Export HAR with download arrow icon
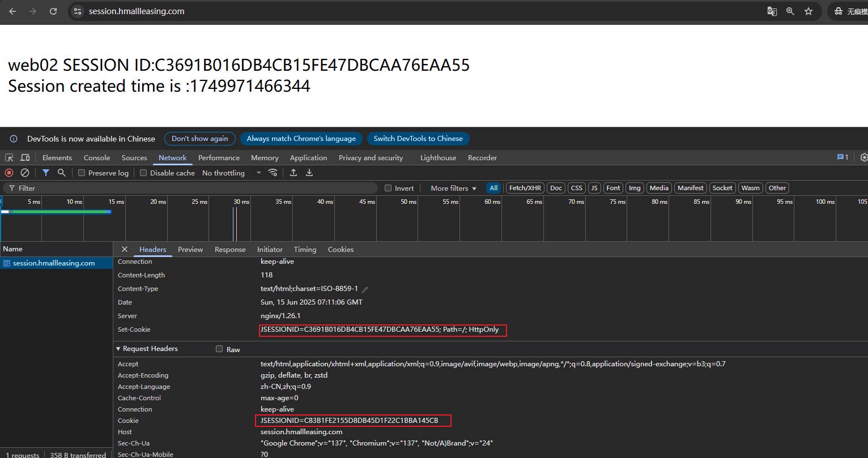 point(309,173)
